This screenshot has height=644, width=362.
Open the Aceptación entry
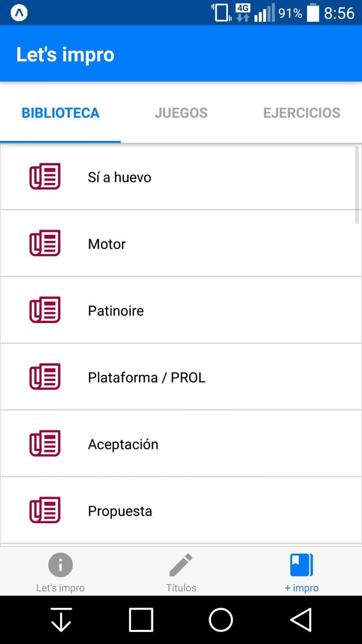click(181, 443)
